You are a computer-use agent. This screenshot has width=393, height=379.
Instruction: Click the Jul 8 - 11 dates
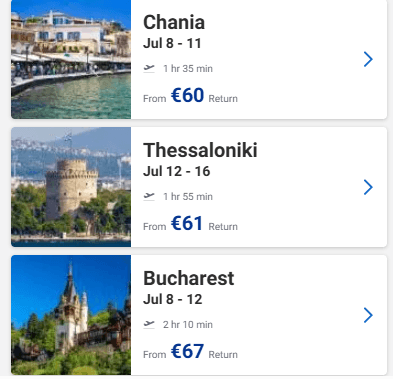pyautogui.click(x=172, y=43)
